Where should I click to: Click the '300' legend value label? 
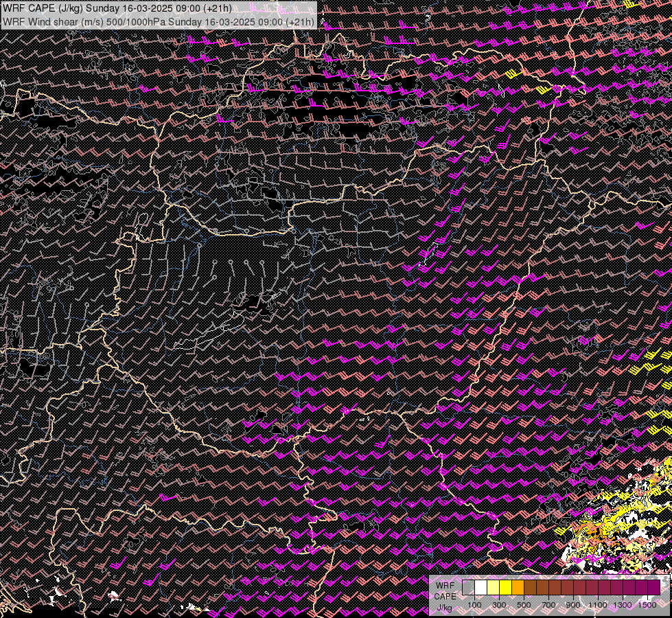tap(499, 605)
